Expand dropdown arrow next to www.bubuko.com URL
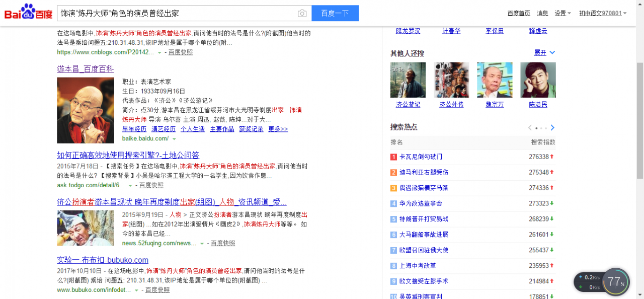Screen dimensions: 644x299 136,290
